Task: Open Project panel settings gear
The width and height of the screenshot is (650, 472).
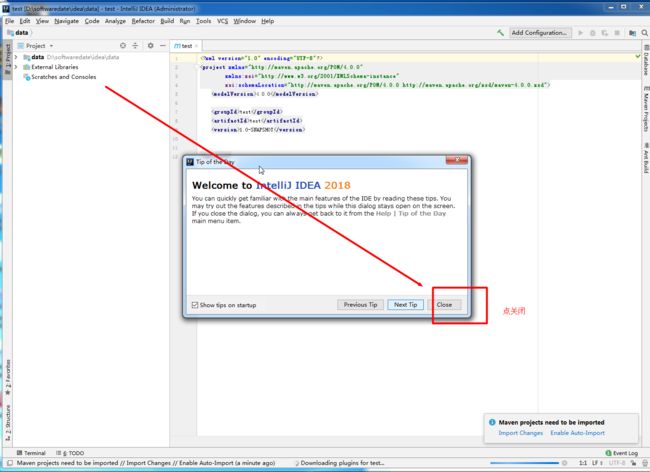Action: click(x=150, y=46)
